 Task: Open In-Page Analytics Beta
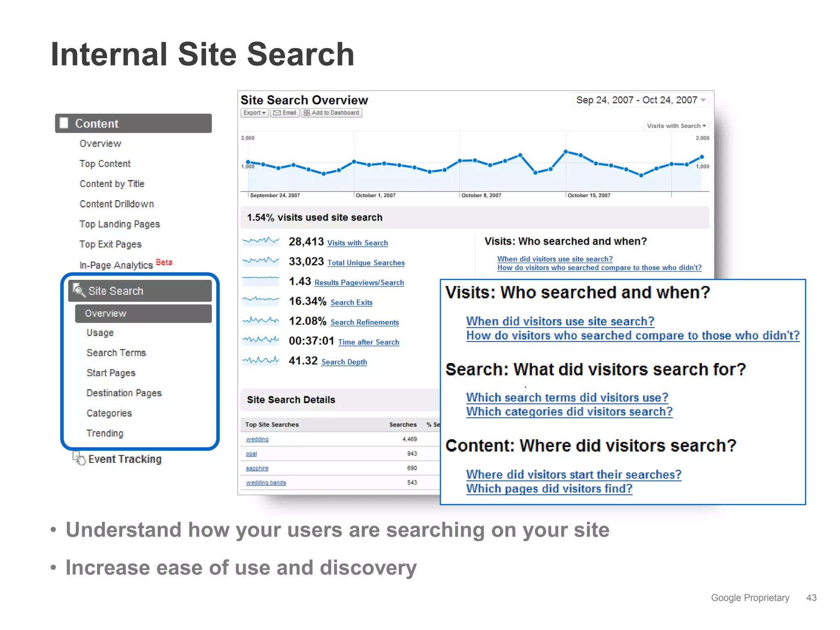[126, 264]
